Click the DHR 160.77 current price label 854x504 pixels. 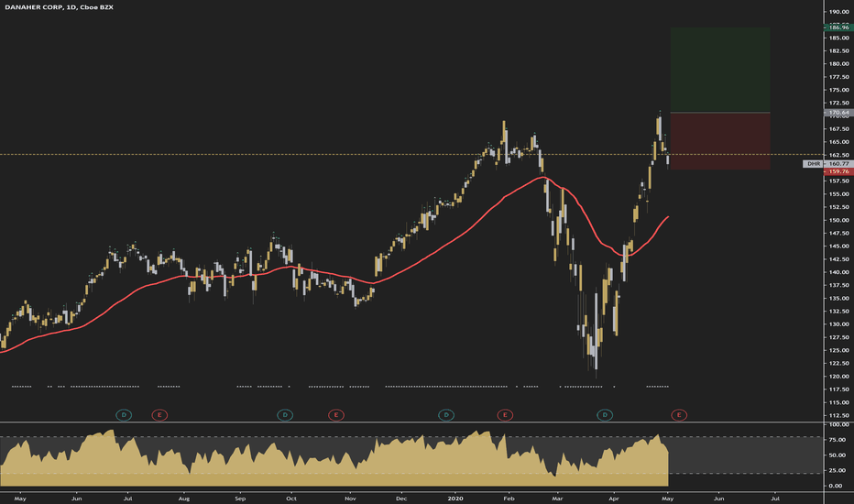point(827,163)
